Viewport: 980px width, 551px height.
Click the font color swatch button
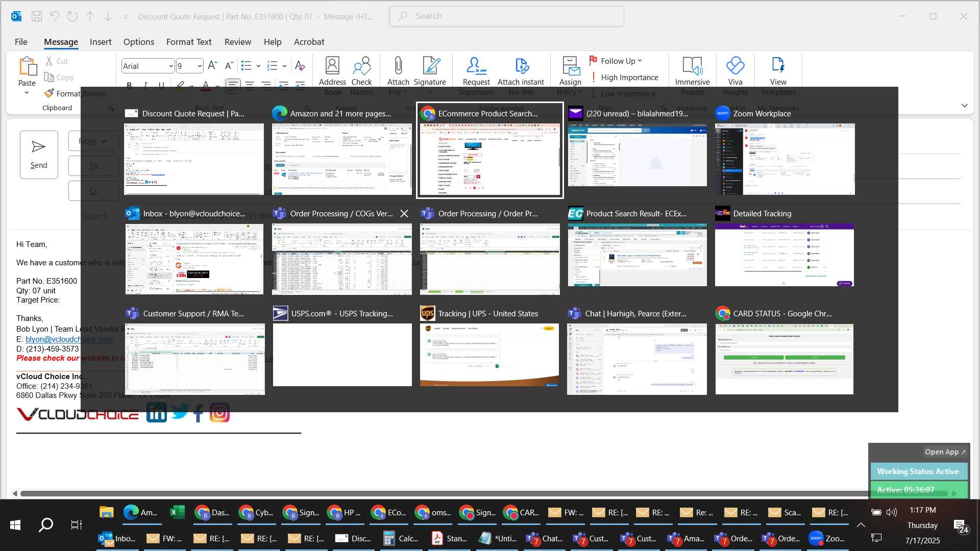click(x=205, y=85)
